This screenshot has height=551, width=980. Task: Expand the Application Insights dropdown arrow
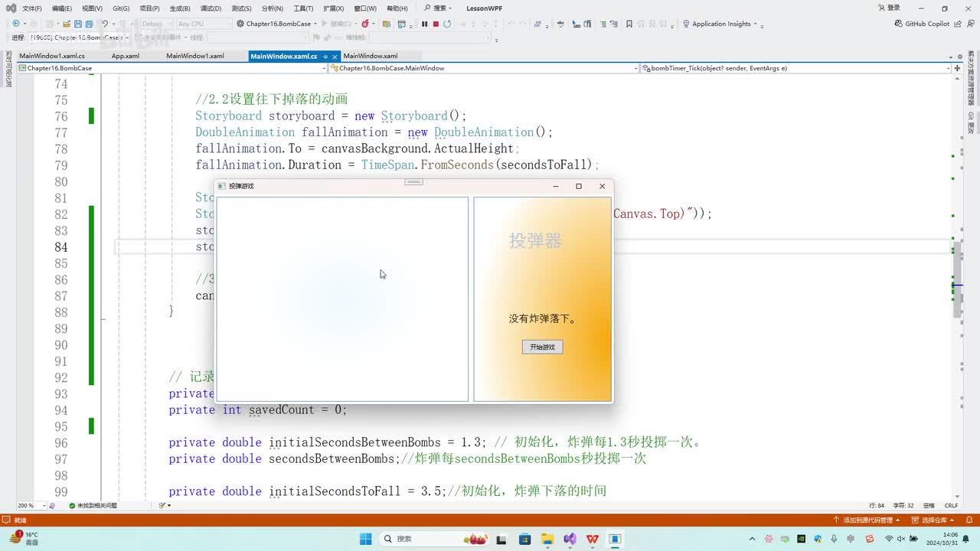pos(756,24)
